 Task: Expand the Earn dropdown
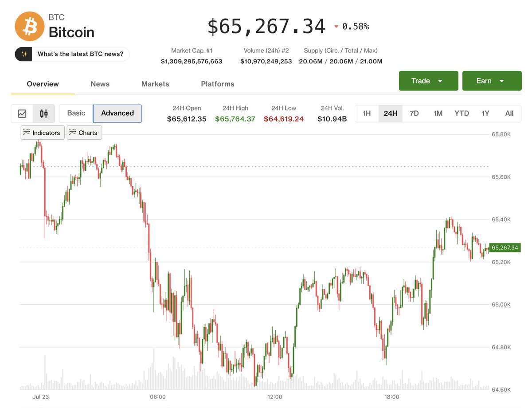tap(492, 81)
